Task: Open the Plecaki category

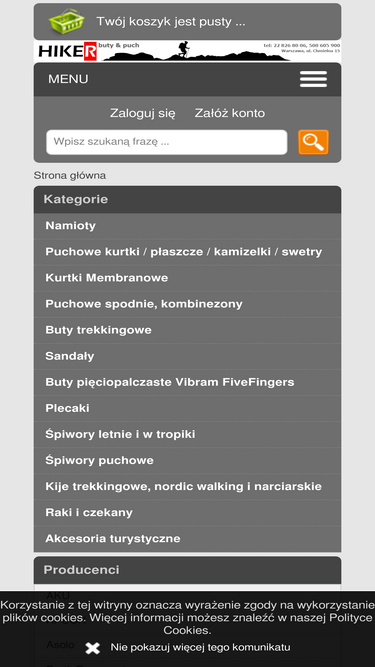Action: [x=188, y=408]
